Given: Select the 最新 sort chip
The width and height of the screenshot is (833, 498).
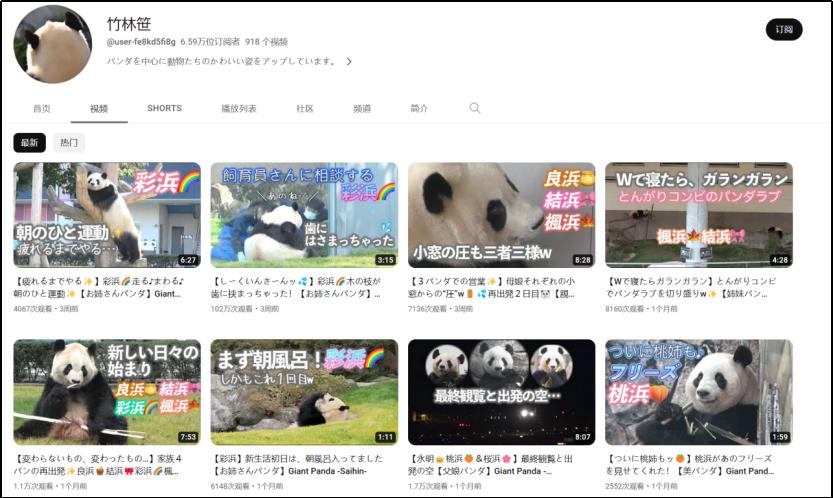Looking at the screenshot, I should point(30,142).
